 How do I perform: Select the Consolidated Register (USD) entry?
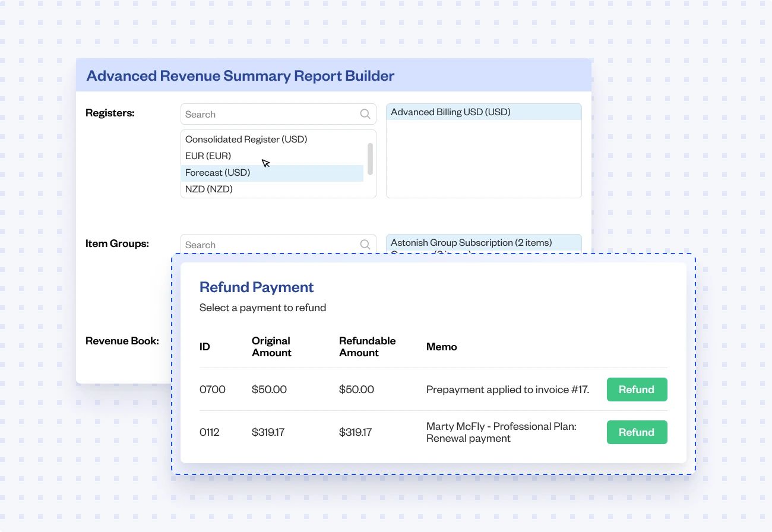pyautogui.click(x=246, y=139)
